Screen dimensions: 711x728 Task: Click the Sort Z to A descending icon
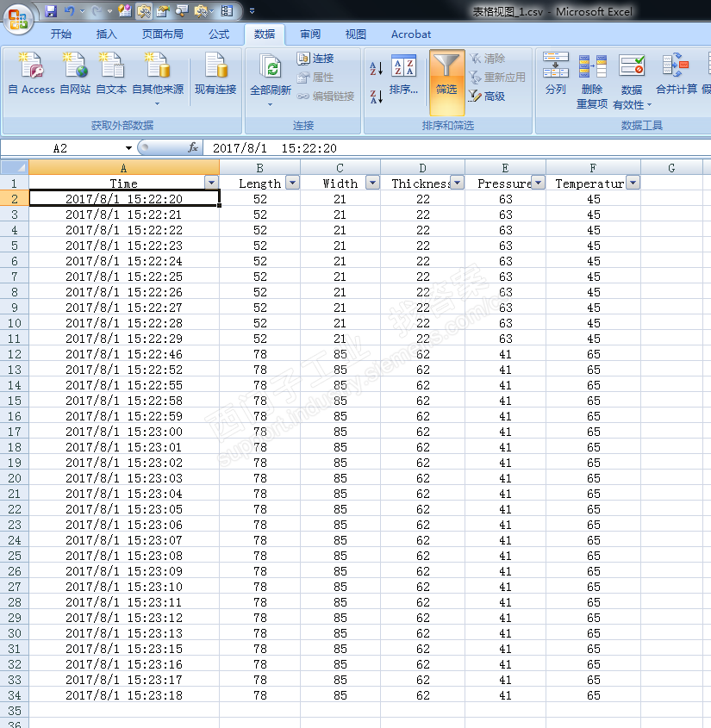click(x=376, y=96)
